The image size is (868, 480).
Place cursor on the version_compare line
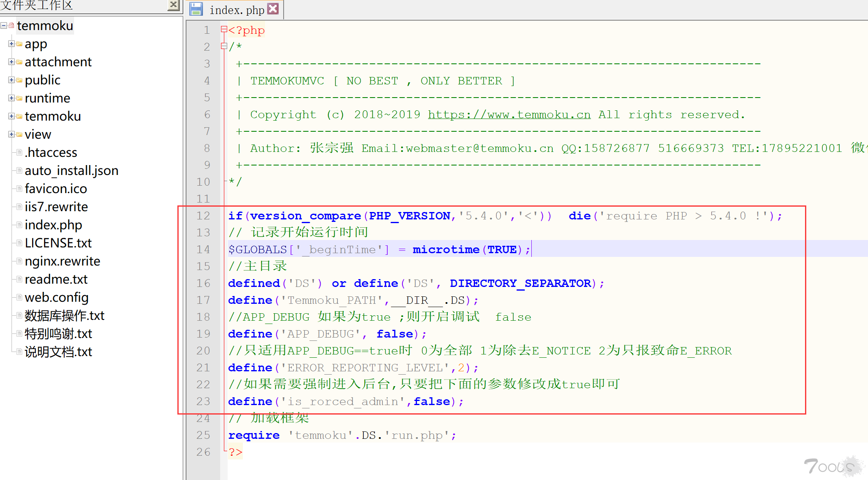(x=505, y=216)
